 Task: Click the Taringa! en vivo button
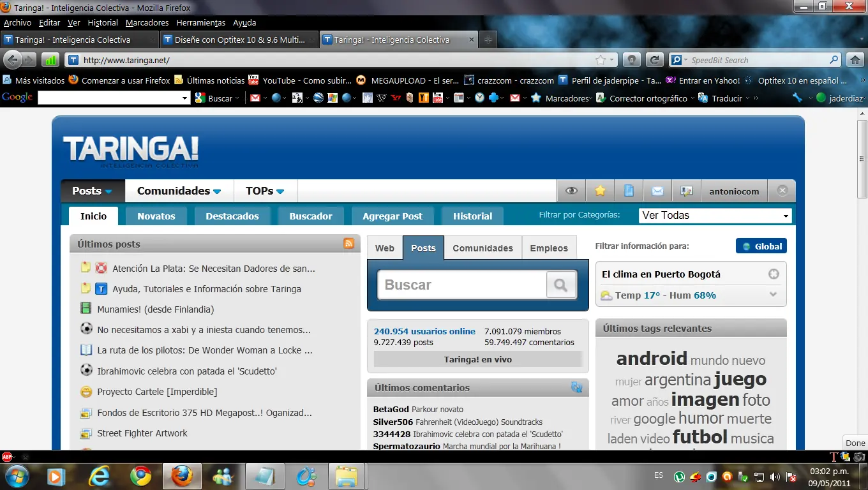(x=478, y=359)
